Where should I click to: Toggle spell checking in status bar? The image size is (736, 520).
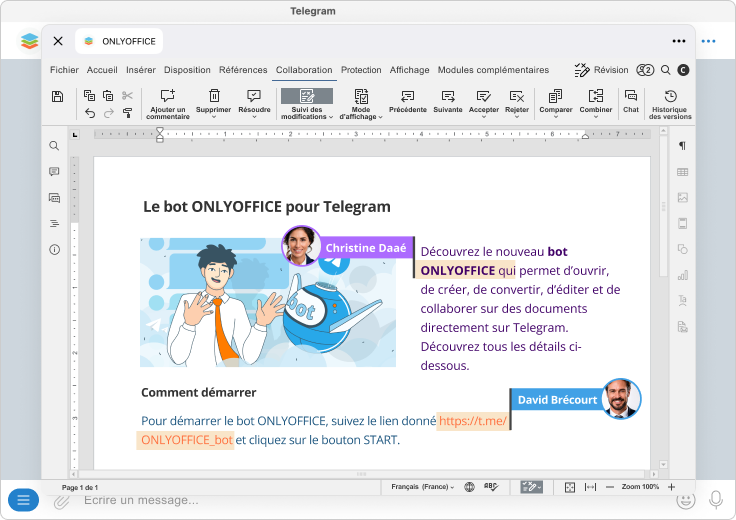[491, 487]
